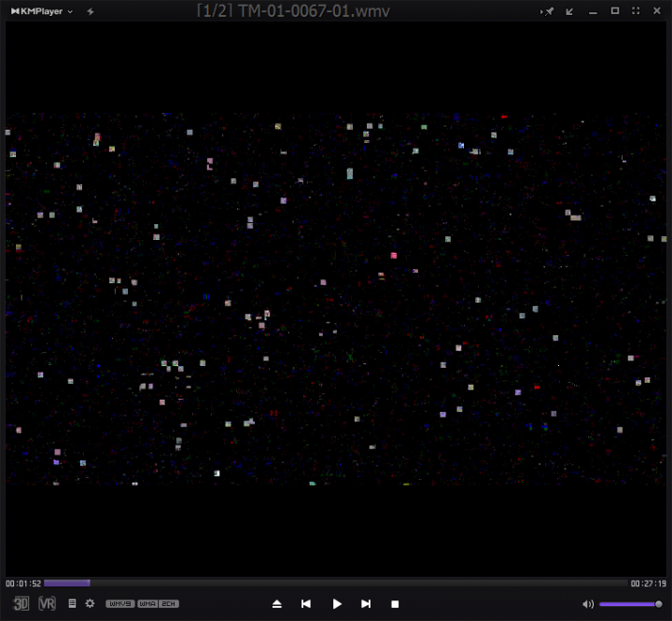Open the playlist panel
Screen dimensions: 672x621
click(72, 603)
